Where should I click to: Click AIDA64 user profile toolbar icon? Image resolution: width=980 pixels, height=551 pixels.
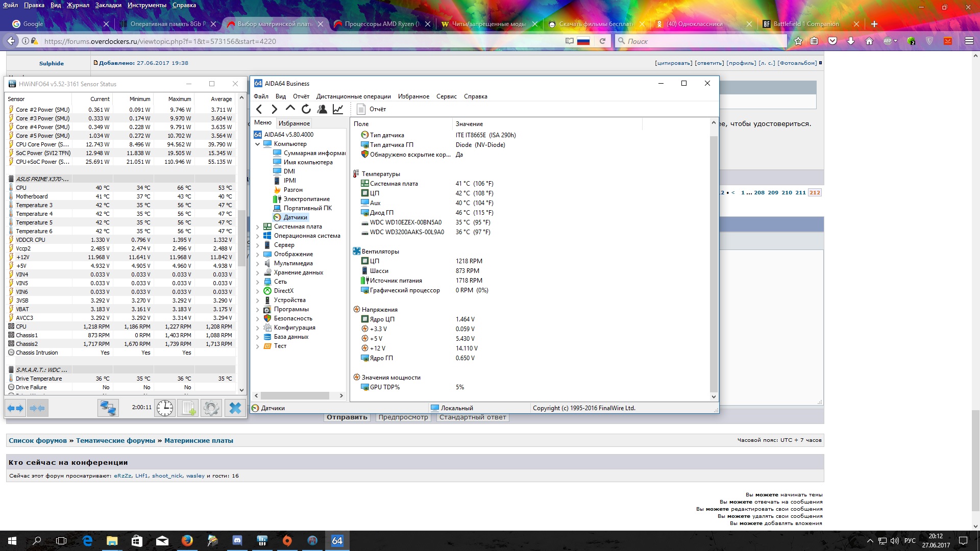click(322, 109)
